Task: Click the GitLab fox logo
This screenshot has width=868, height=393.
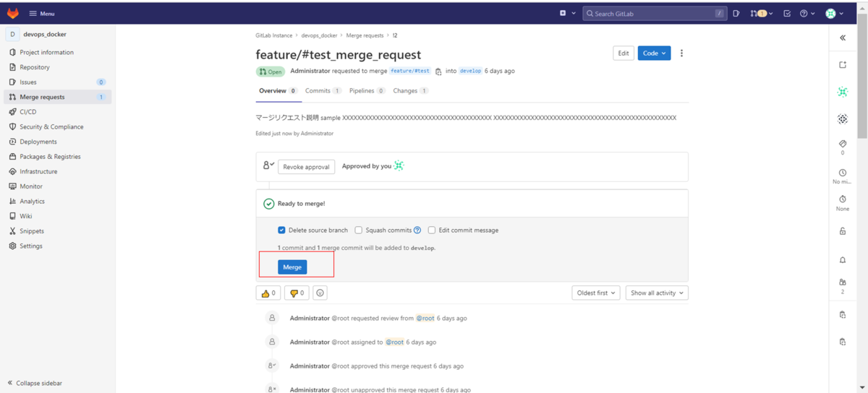Action: coord(13,13)
